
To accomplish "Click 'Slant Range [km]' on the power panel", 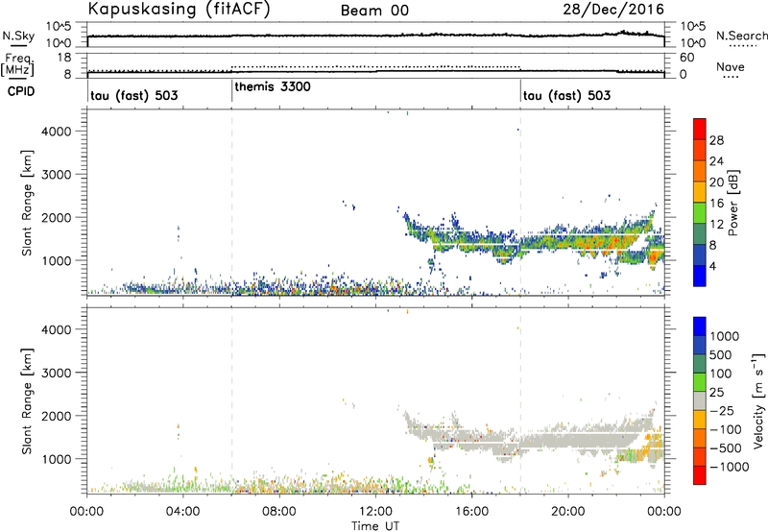I will tap(27, 203).
